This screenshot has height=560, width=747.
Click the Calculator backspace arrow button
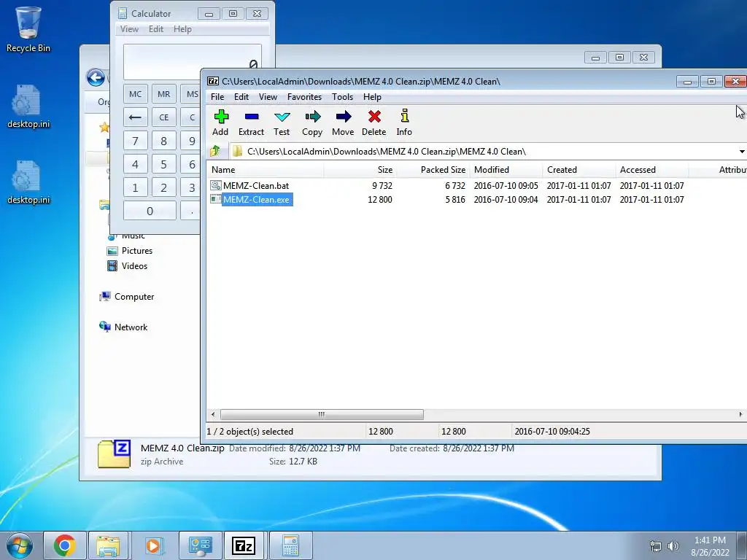click(135, 117)
